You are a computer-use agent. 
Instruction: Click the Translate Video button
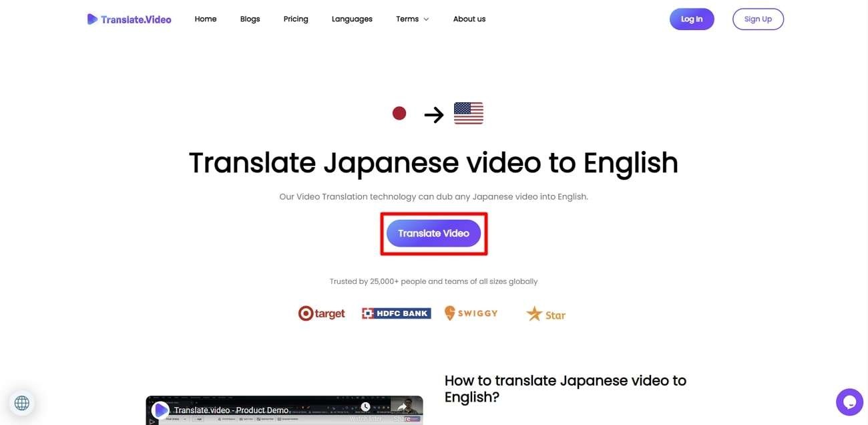point(433,233)
